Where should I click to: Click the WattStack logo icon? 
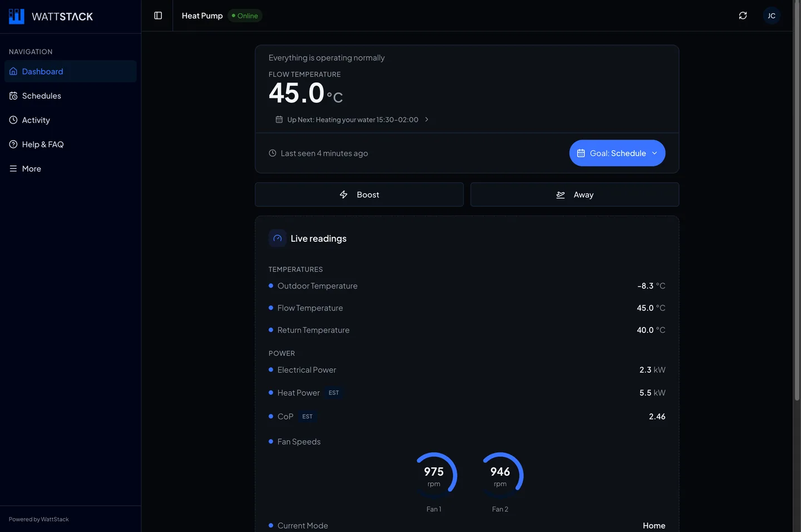pyautogui.click(x=17, y=16)
